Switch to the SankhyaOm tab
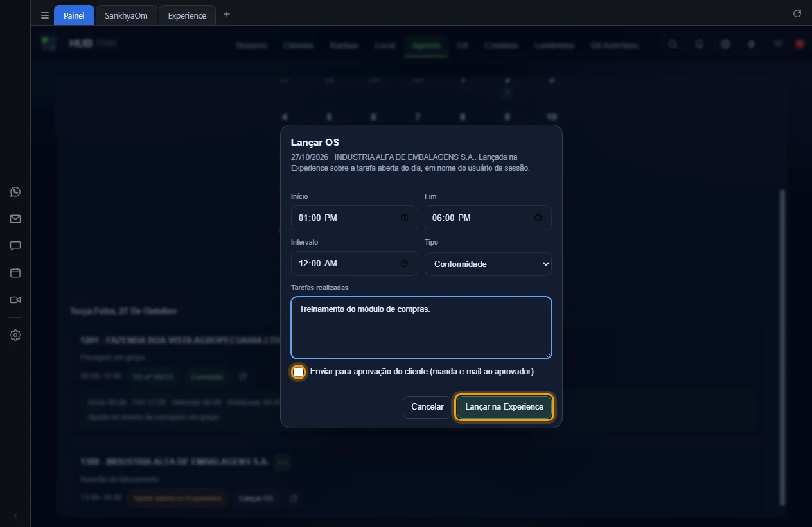812x527 pixels. pos(126,15)
